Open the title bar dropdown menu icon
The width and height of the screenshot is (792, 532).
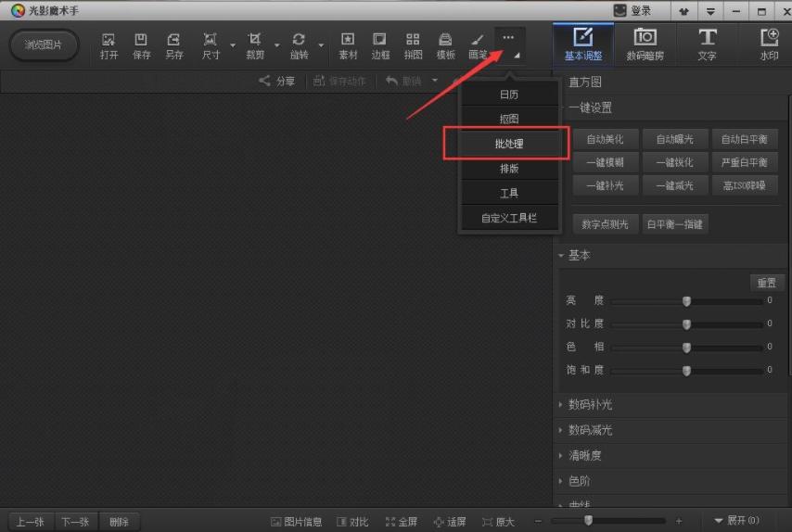[x=710, y=11]
